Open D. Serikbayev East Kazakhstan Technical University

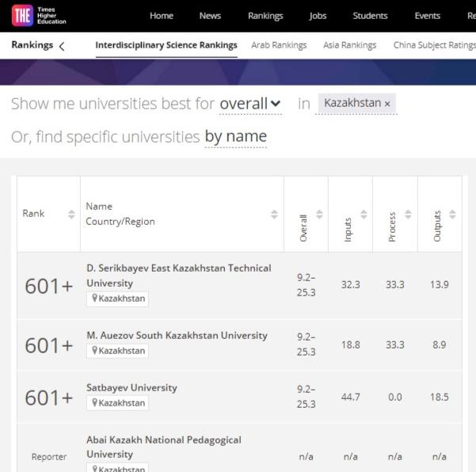(178, 275)
